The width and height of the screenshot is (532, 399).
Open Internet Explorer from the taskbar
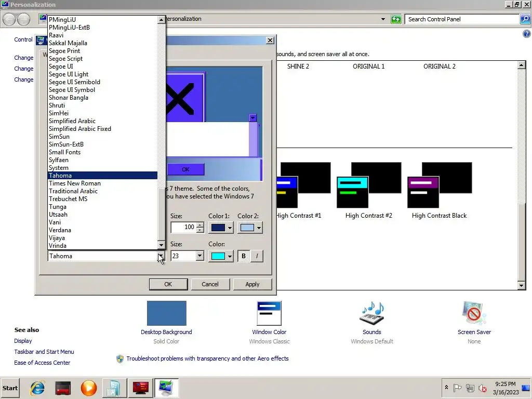pyautogui.click(x=37, y=388)
